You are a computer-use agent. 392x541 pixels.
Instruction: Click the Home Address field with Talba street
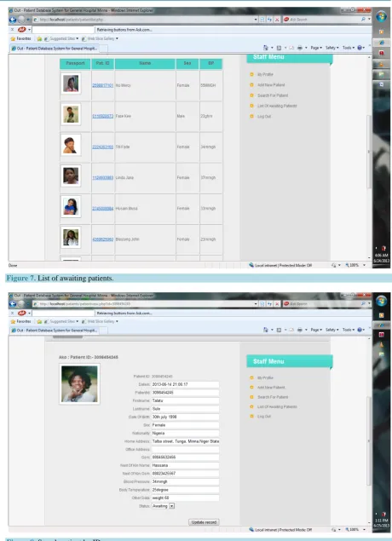[185, 441]
